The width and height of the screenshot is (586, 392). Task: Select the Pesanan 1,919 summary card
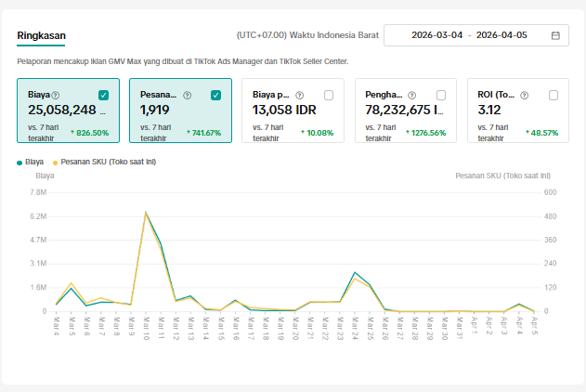coord(180,111)
